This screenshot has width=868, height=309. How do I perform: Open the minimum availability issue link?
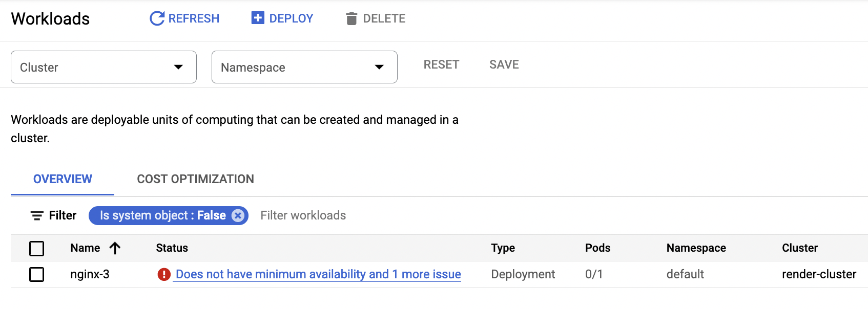point(318,275)
